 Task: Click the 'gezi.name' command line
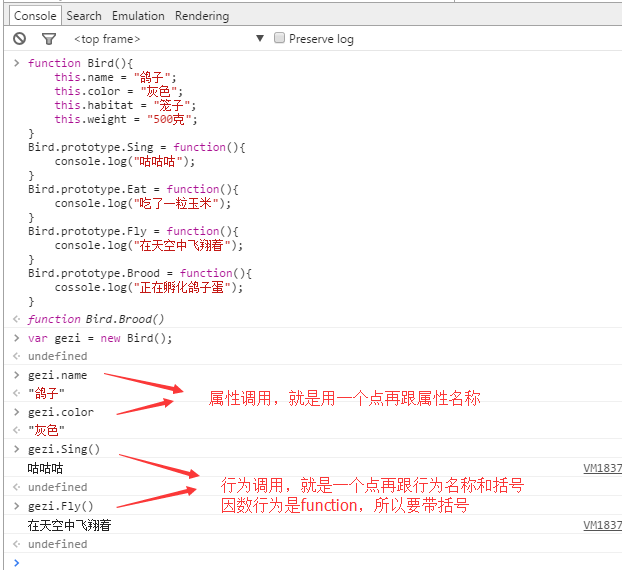(x=58, y=375)
